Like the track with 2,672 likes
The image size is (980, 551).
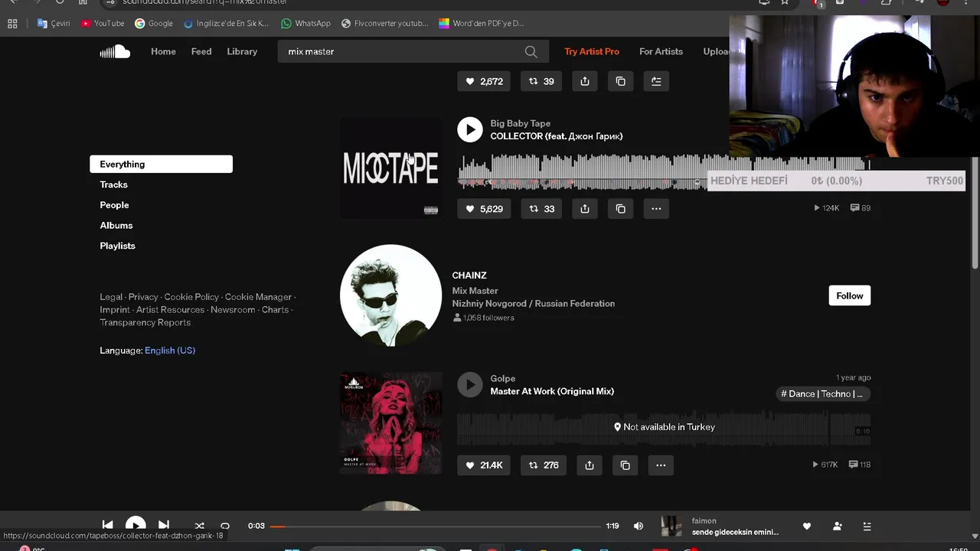(484, 81)
